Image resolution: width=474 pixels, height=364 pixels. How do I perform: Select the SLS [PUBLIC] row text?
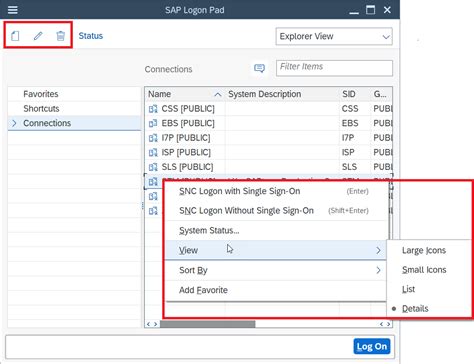[187, 167]
